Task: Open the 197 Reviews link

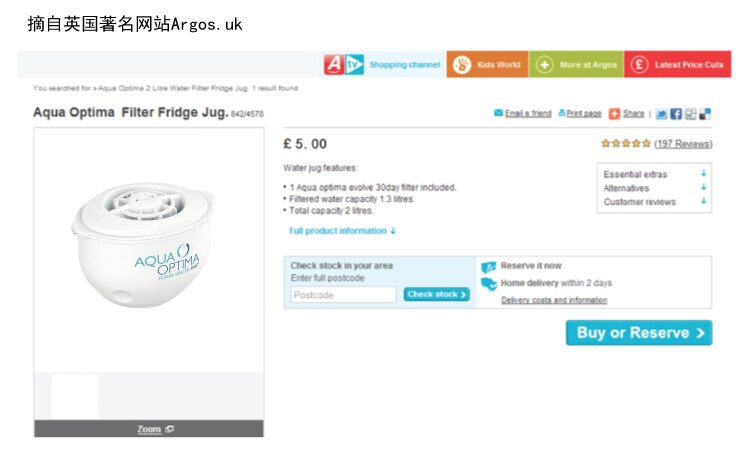Action: point(683,144)
